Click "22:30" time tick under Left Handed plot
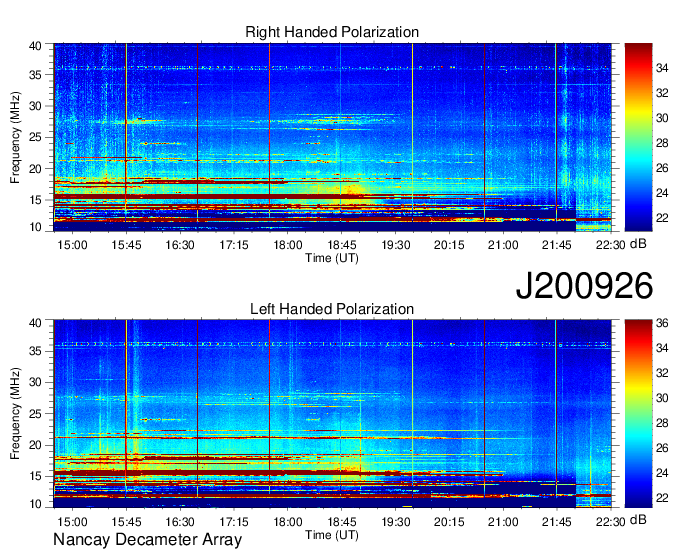Screen dimensions: 680x552 pos(611,522)
